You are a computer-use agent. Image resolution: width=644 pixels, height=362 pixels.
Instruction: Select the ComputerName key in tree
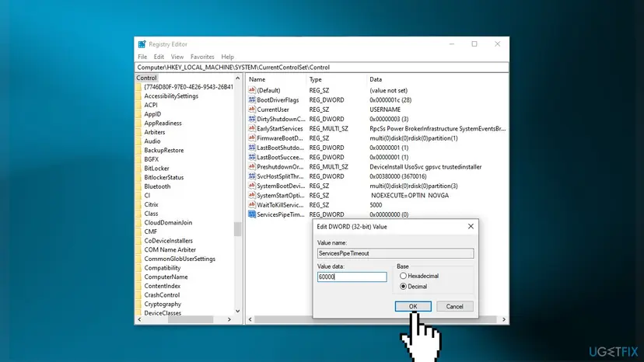pos(166,277)
